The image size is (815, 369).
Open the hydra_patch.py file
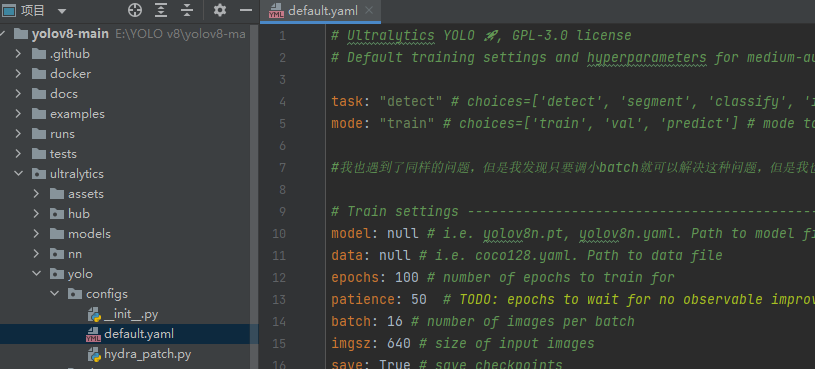coord(148,354)
